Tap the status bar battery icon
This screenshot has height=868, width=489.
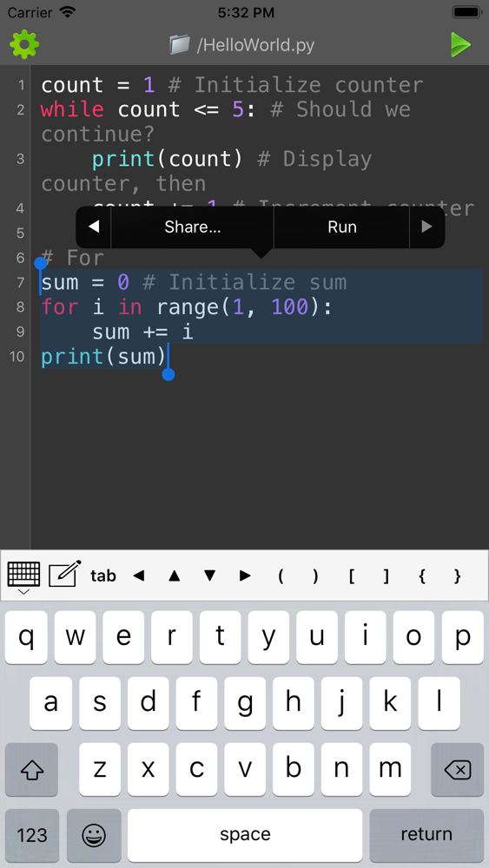point(466,11)
